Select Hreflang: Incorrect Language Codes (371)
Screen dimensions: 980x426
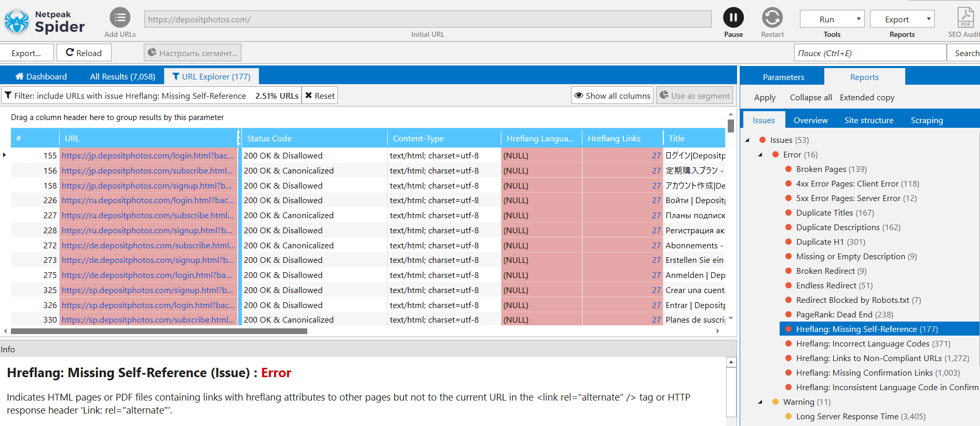pos(873,343)
